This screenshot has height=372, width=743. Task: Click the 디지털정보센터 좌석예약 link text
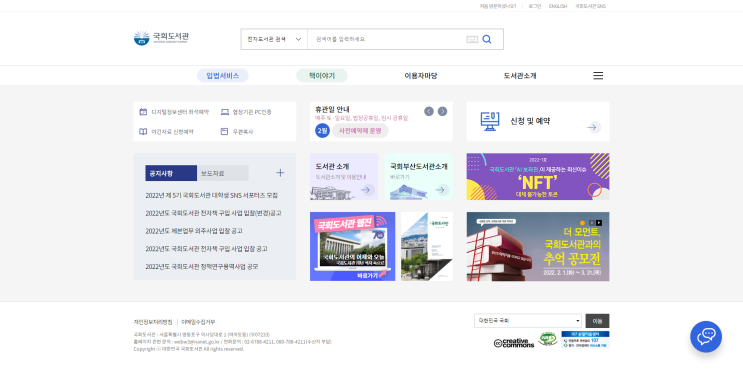coord(180,112)
